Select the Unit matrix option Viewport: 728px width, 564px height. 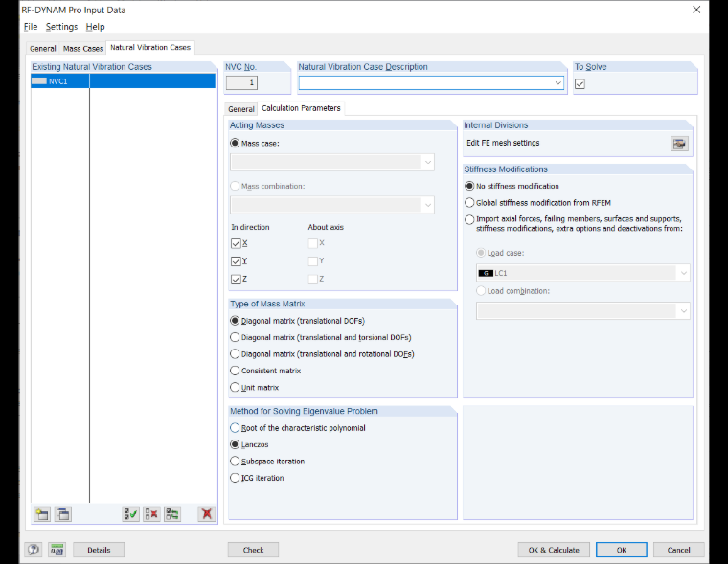click(235, 388)
